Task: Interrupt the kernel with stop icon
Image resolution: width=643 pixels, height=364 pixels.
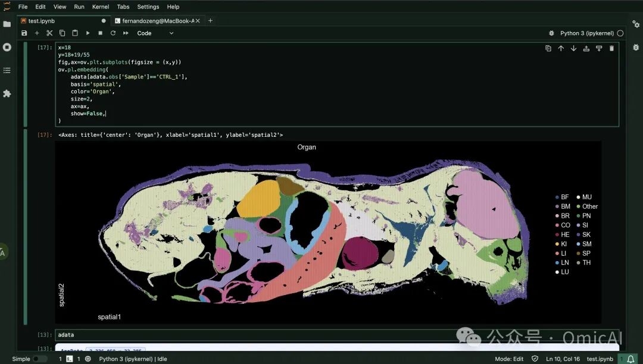Action: 101,33
